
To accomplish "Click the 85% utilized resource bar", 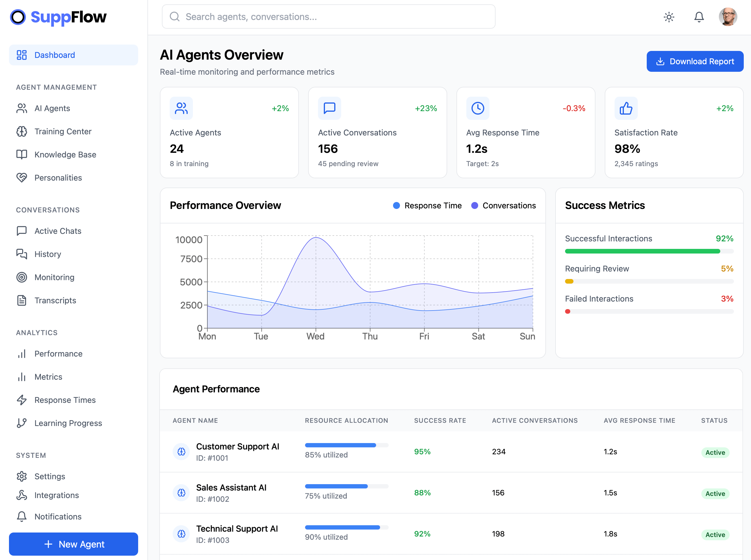I will 346,445.
